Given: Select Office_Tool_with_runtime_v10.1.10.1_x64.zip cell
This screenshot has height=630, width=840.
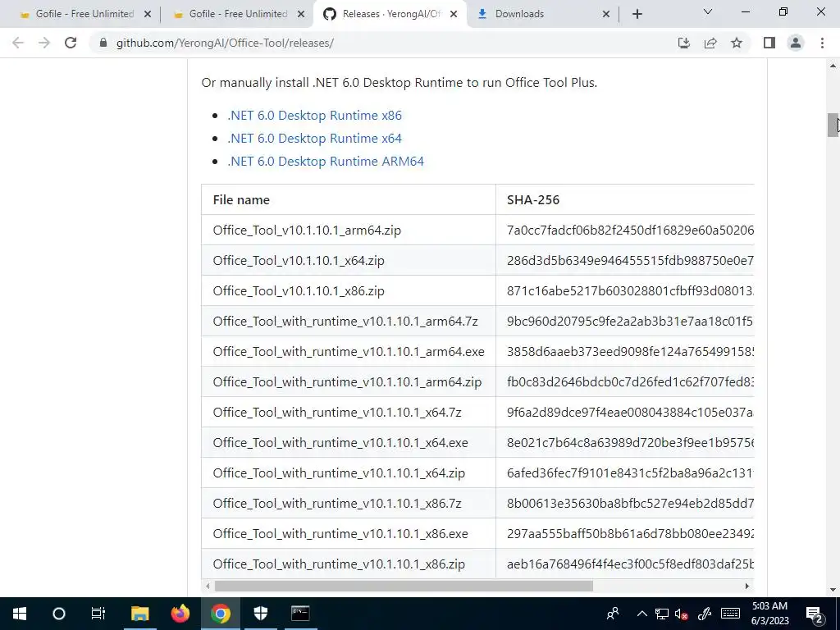Looking at the screenshot, I should pyautogui.click(x=349, y=473).
